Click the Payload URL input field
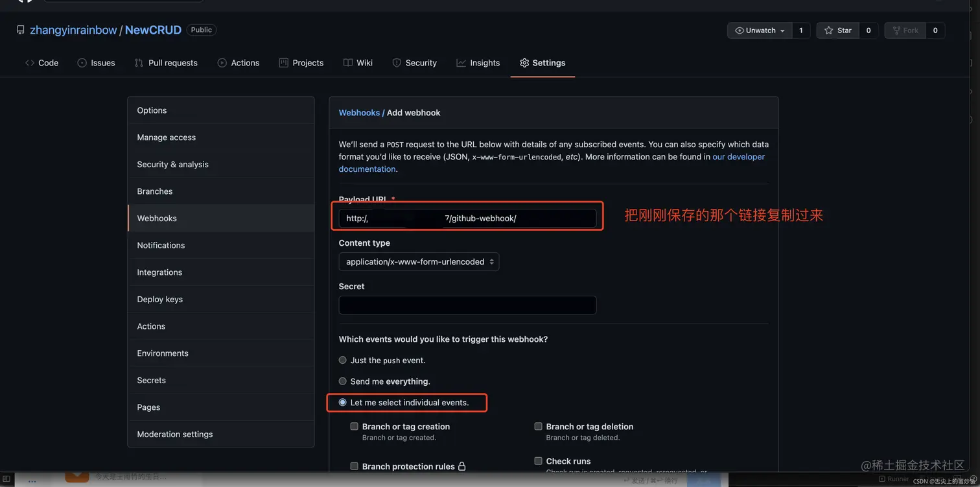Image resolution: width=980 pixels, height=487 pixels. [x=467, y=219]
